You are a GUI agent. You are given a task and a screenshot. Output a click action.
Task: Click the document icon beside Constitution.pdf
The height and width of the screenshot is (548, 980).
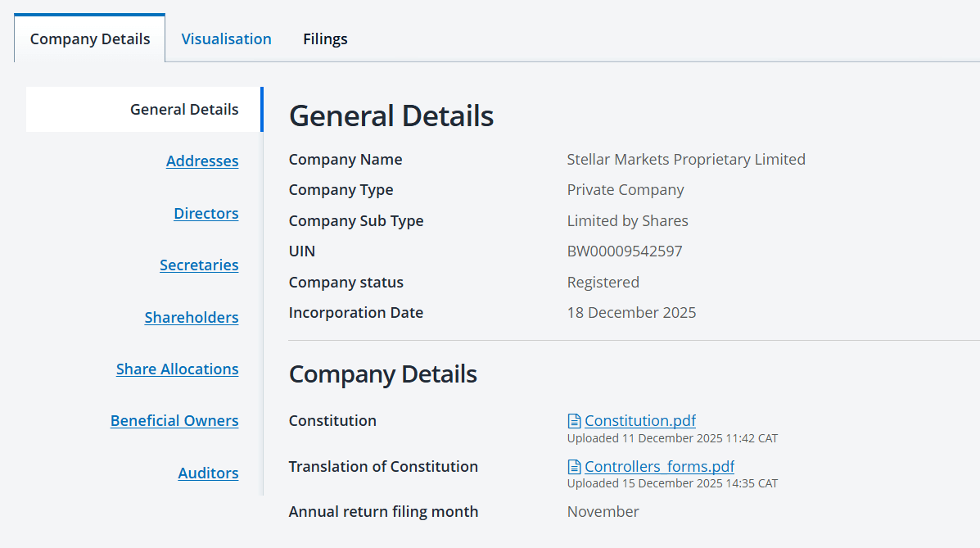(x=575, y=421)
